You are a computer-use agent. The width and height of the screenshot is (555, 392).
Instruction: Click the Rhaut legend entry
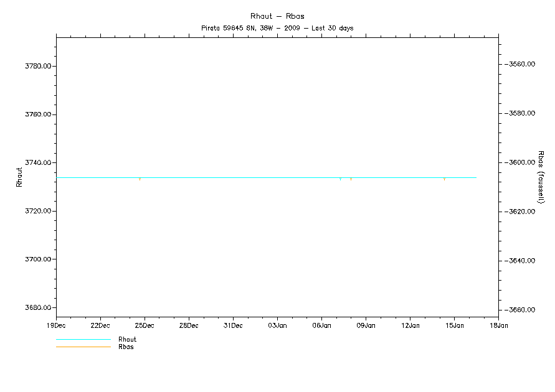coord(127,340)
